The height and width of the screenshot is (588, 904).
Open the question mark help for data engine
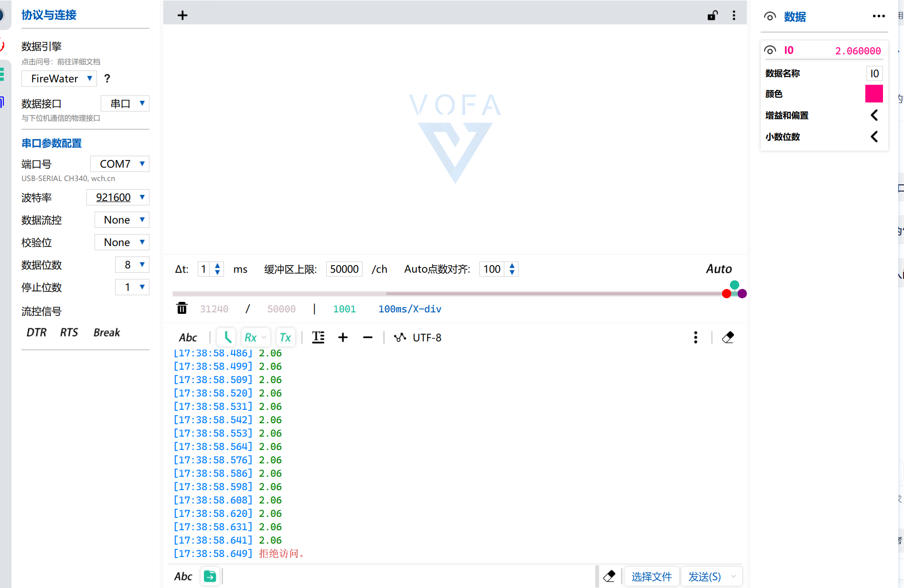[x=107, y=78]
